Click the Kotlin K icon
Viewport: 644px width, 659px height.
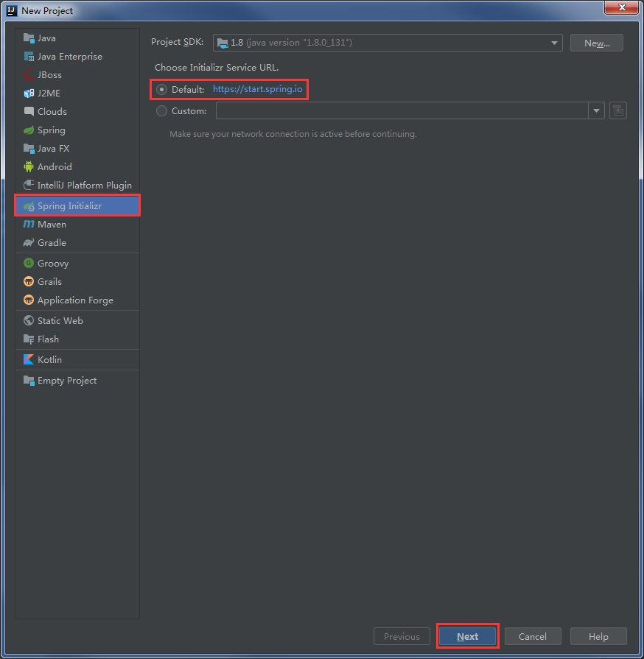click(29, 360)
